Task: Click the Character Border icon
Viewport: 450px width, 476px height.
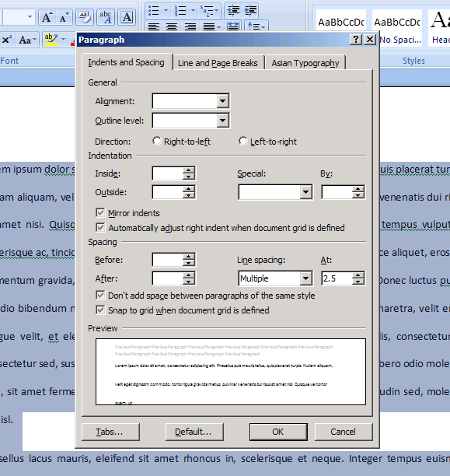Action: coord(127,17)
